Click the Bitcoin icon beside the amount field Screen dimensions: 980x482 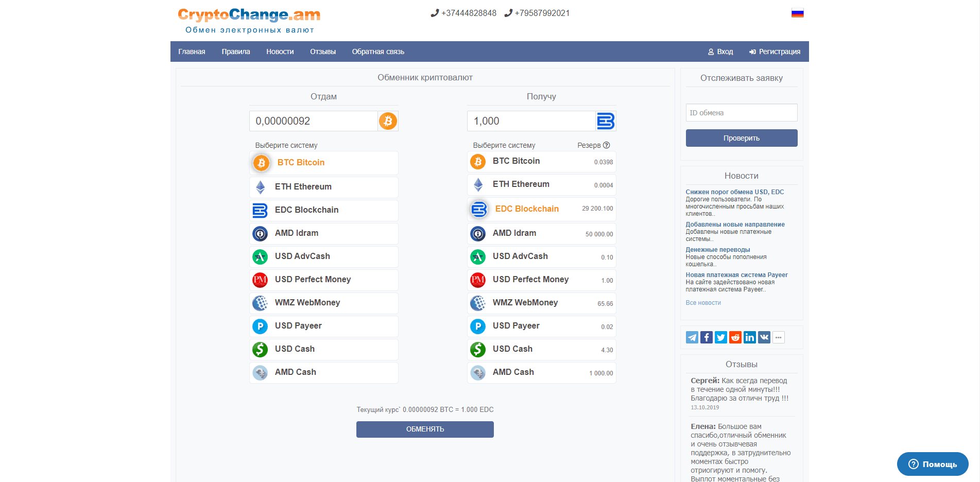(x=388, y=121)
